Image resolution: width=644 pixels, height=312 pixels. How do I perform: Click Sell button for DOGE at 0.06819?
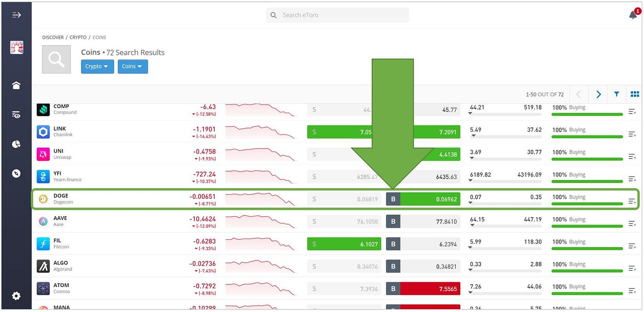(344, 199)
